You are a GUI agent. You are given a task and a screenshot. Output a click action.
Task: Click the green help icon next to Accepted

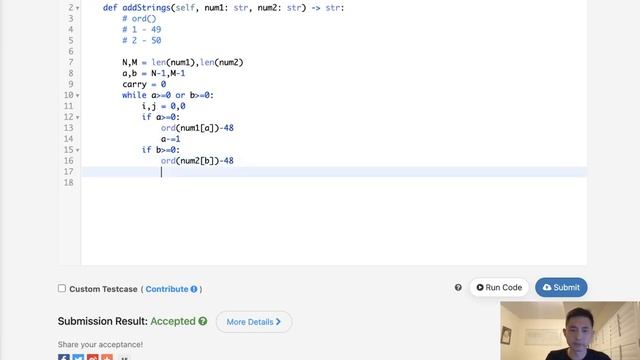(203, 321)
